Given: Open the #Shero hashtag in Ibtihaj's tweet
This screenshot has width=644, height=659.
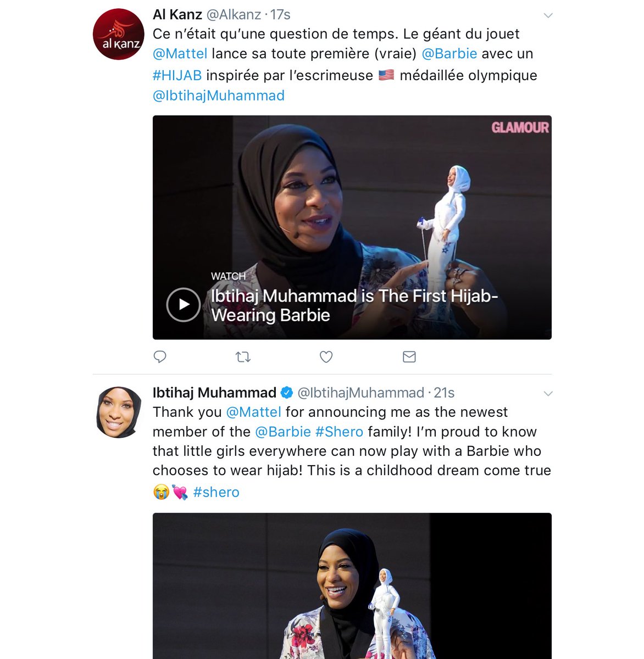Looking at the screenshot, I should (339, 432).
